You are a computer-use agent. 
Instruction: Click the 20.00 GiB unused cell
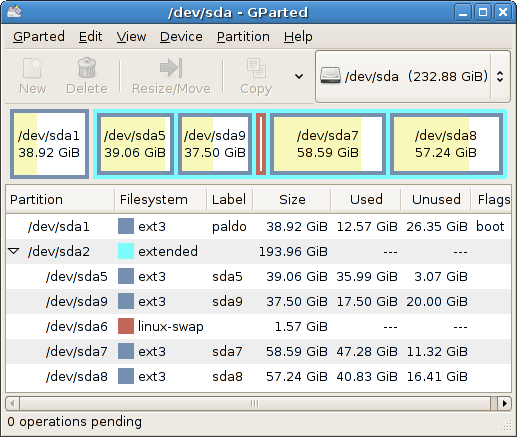pos(437,302)
